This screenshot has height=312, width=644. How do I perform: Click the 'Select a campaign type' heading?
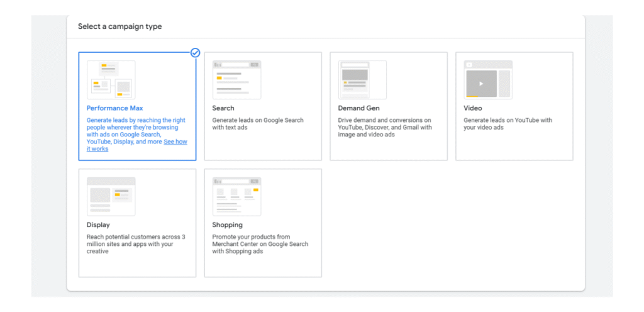tap(120, 26)
